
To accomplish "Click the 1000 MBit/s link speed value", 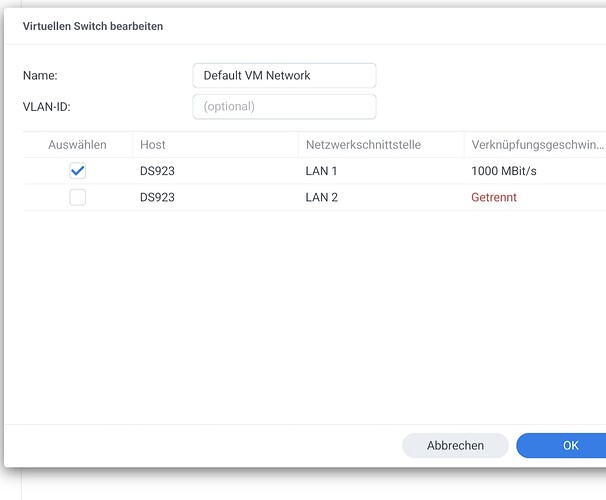I will [x=504, y=171].
